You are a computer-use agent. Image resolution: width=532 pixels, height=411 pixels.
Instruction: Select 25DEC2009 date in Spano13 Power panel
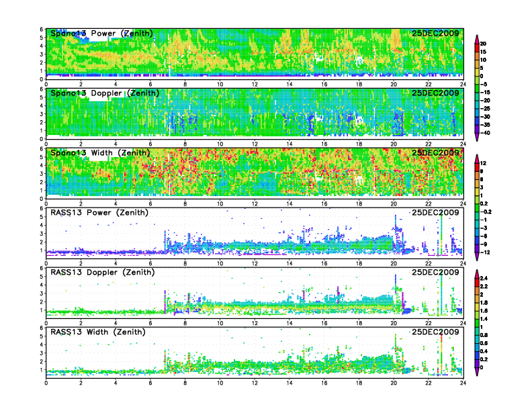pos(435,33)
